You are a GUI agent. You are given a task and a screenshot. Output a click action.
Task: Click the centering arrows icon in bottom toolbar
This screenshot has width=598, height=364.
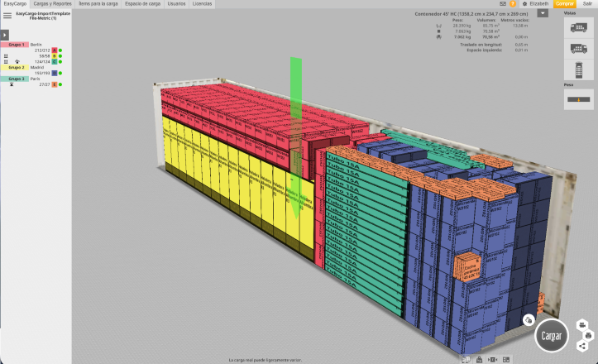point(492,359)
